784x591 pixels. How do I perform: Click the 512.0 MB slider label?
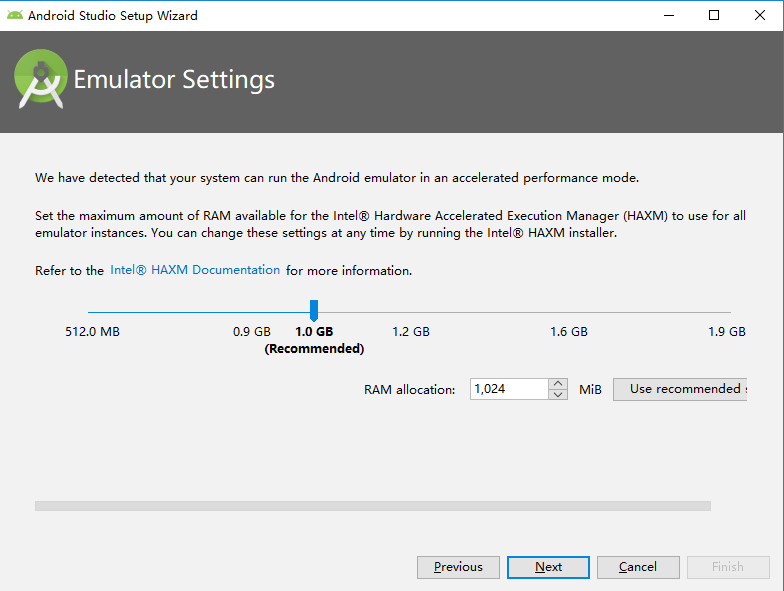[92, 332]
